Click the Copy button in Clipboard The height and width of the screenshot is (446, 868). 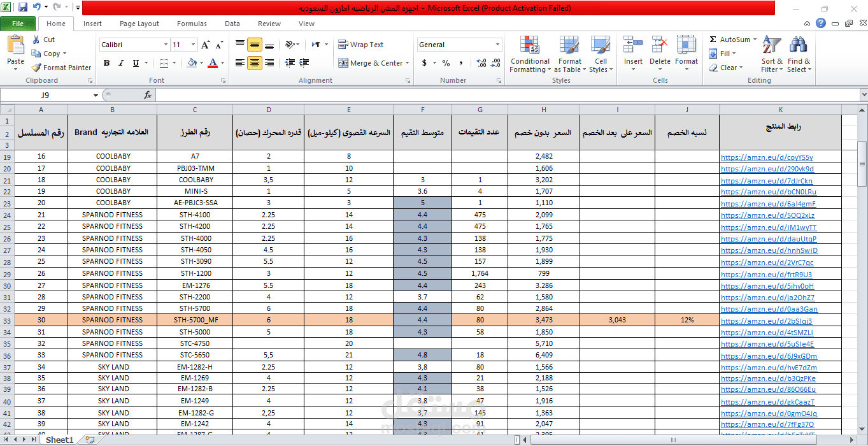pyautogui.click(x=48, y=54)
